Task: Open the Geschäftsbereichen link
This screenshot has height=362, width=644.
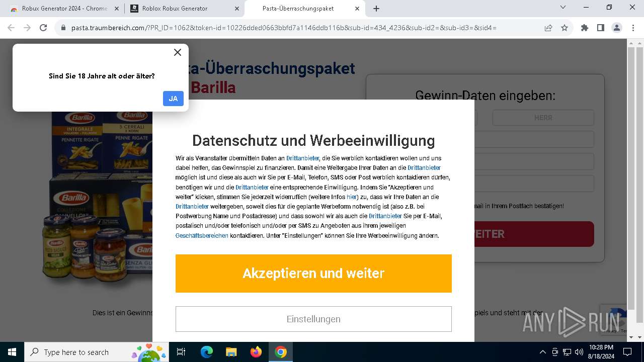Action: [202, 236]
